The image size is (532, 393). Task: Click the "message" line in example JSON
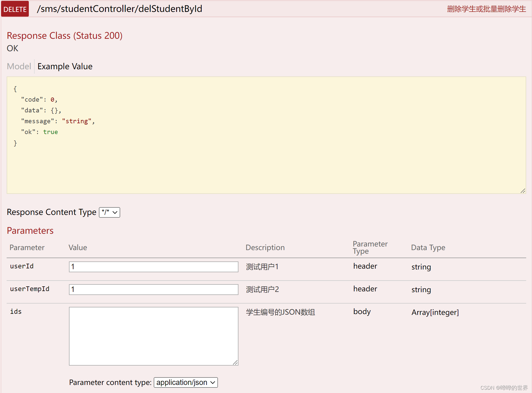(x=58, y=121)
